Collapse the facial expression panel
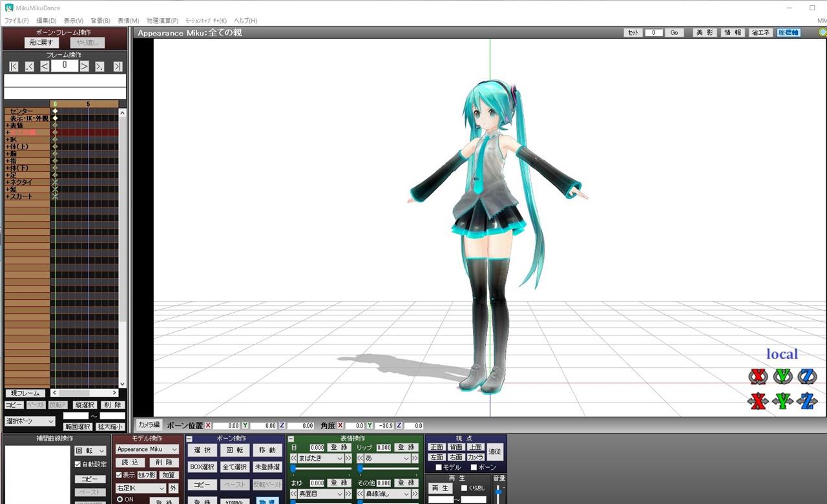Viewport: 827px width, 504px height. [x=291, y=439]
